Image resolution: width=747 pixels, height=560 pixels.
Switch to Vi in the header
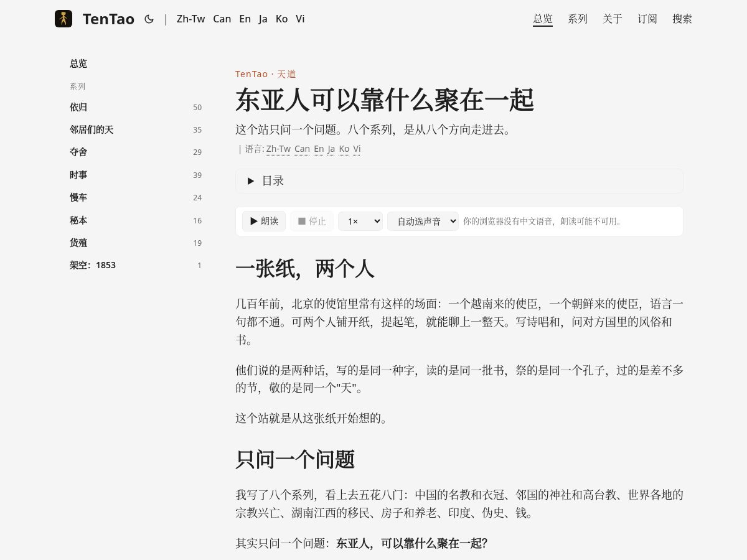300,19
